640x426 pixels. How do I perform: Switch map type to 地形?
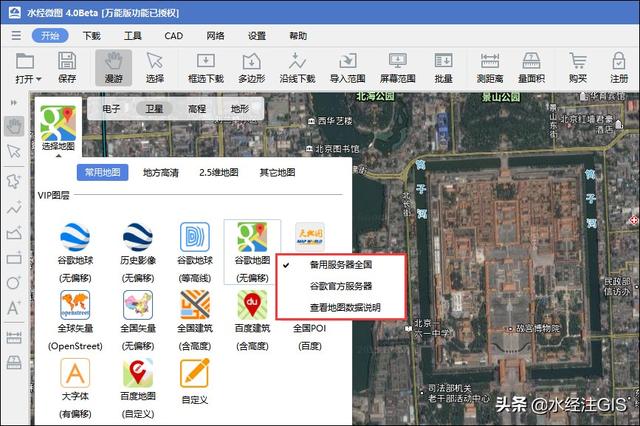tap(240, 109)
